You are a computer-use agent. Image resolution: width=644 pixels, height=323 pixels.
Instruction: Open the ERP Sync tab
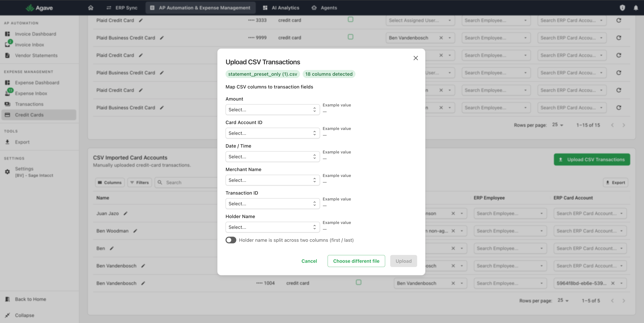tap(122, 8)
